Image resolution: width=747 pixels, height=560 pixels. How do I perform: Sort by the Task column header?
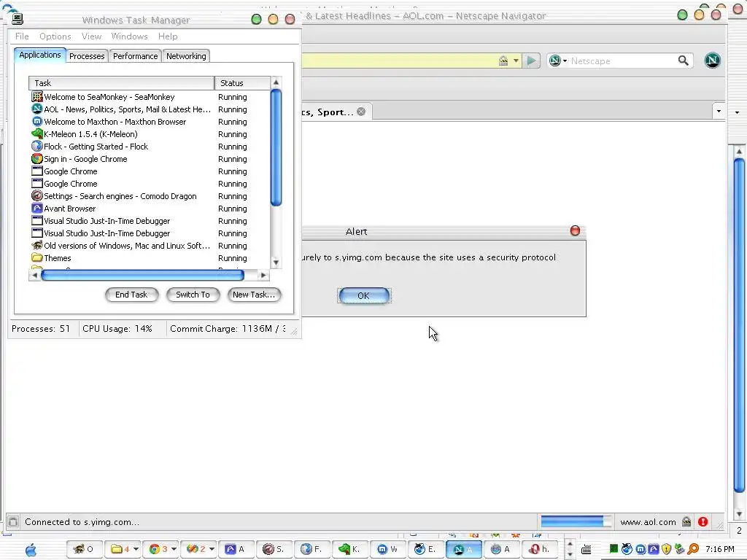122,83
